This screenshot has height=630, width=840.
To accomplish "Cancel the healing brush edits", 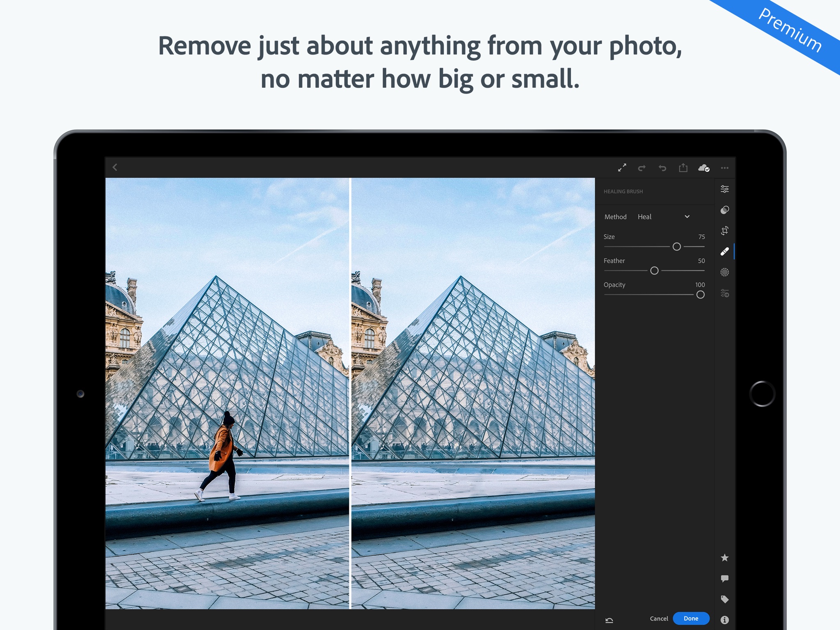I will (659, 619).
